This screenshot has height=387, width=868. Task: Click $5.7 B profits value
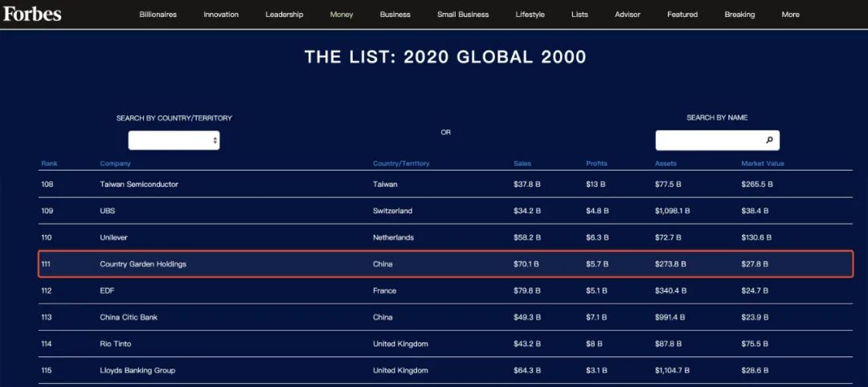597,264
